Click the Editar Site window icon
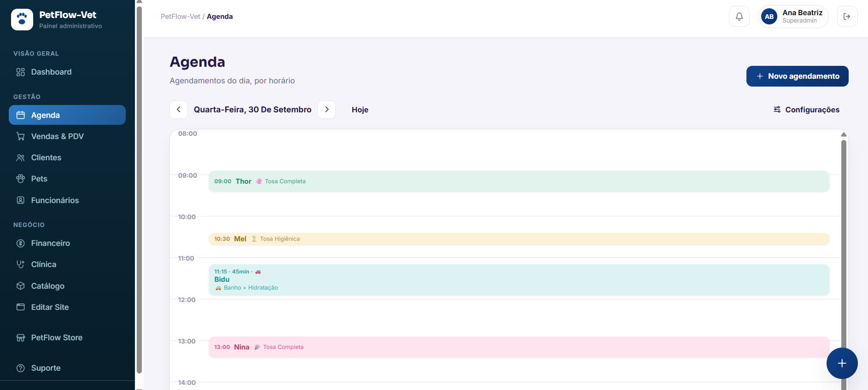This screenshot has width=868, height=390. click(x=20, y=307)
